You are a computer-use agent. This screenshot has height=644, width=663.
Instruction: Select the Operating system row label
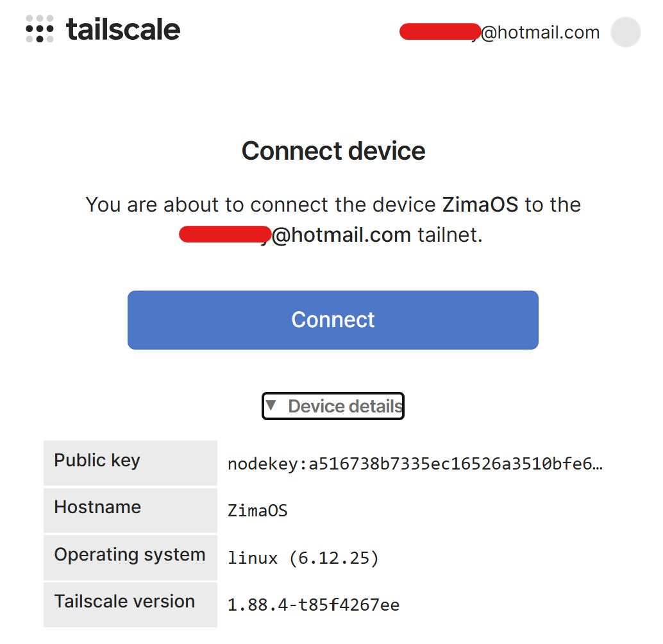pyautogui.click(x=130, y=555)
